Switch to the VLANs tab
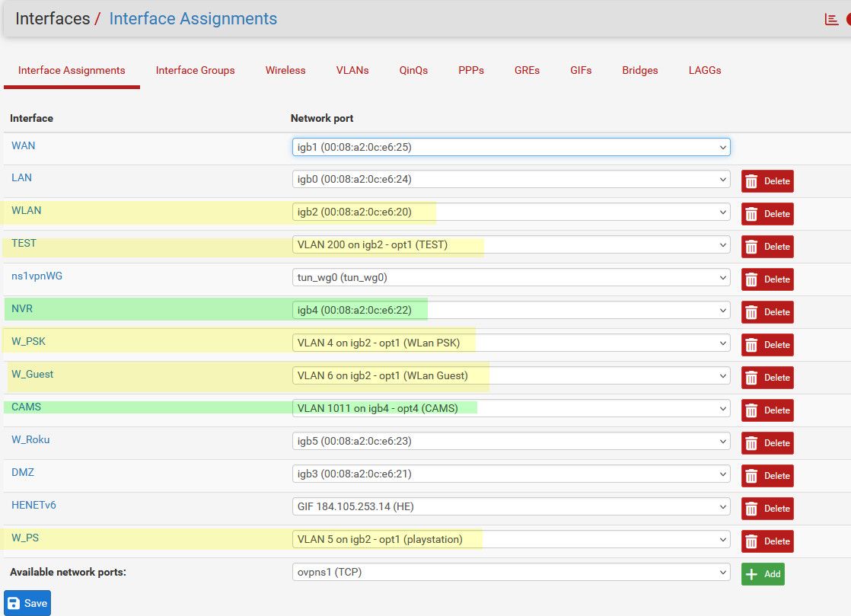The width and height of the screenshot is (851, 616). tap(352, 70)
